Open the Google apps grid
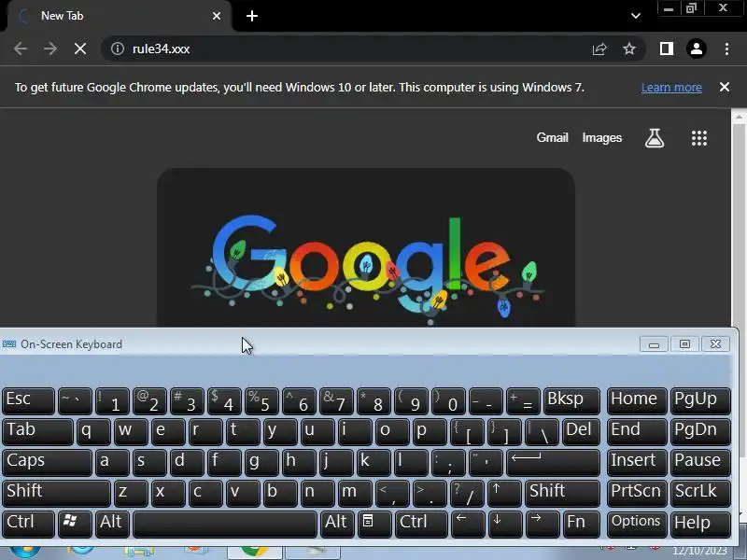The width and height of the screenshot is (747, 560). pyautogui.click(x=698, y=138)
